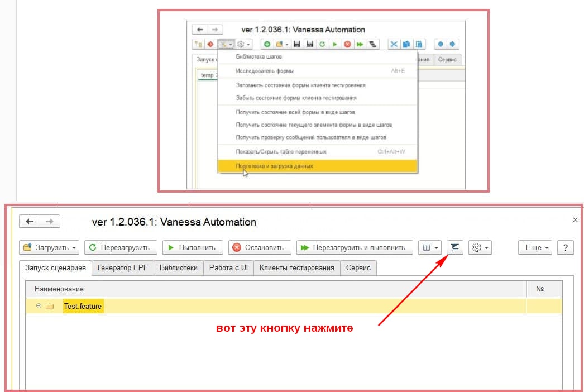584x392 pixels.
Task: Click the tree-structure icon in the upper toolbar
Action: point(198,44)
